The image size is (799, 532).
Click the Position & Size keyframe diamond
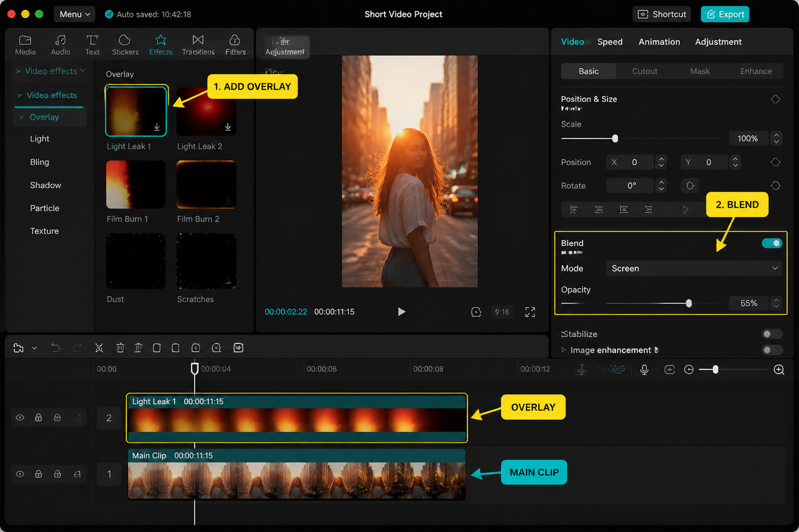click(x=776, y=99)
